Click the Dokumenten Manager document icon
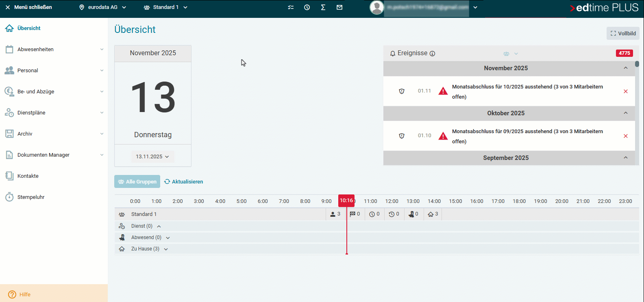 pos(9,155)
